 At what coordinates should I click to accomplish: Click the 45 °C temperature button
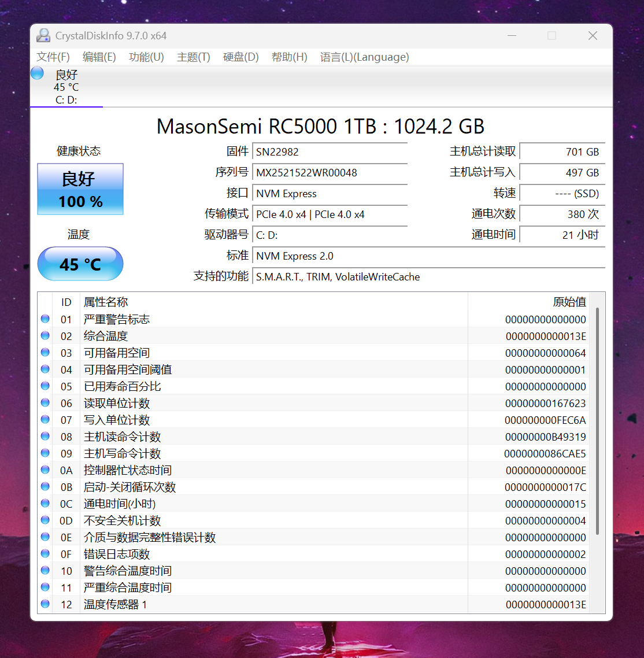(x=80, y=264)
